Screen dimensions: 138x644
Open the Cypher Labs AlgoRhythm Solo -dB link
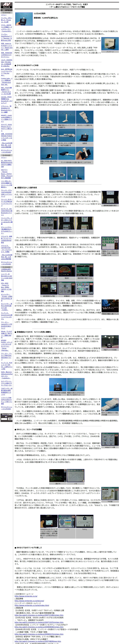(7, 81)
